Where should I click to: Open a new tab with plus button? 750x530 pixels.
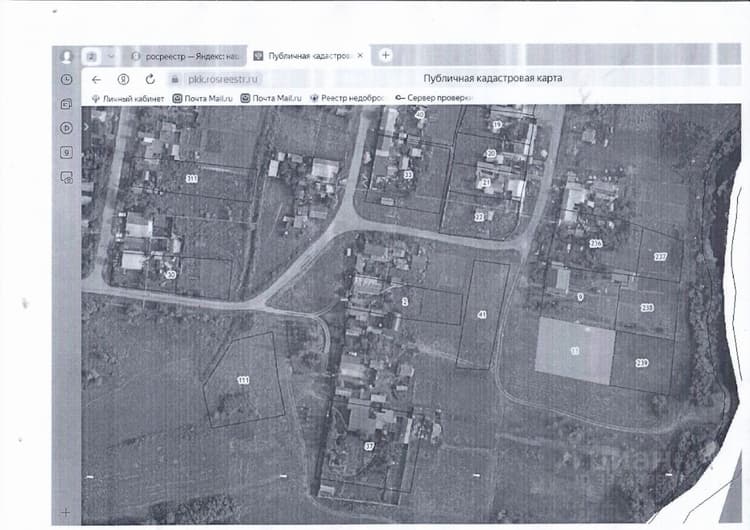click(386, 55)
